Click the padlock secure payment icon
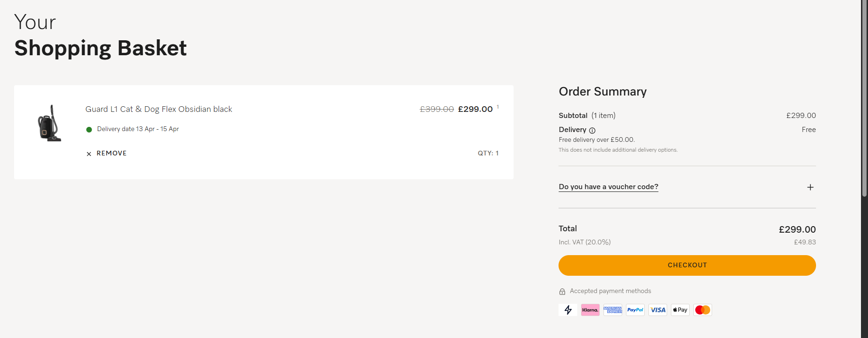 tap(562, 292)
